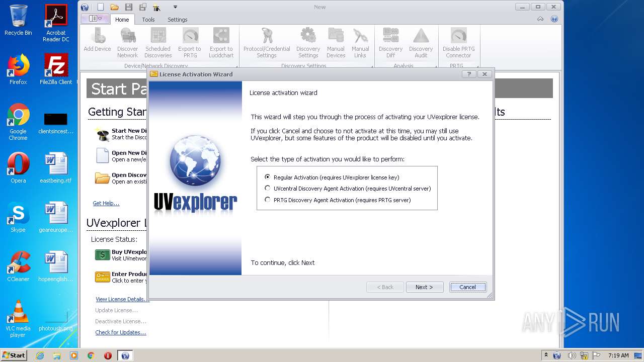Open the eastbeing.rtf desktop file
644x362 pixels.
tap(56, 168)
